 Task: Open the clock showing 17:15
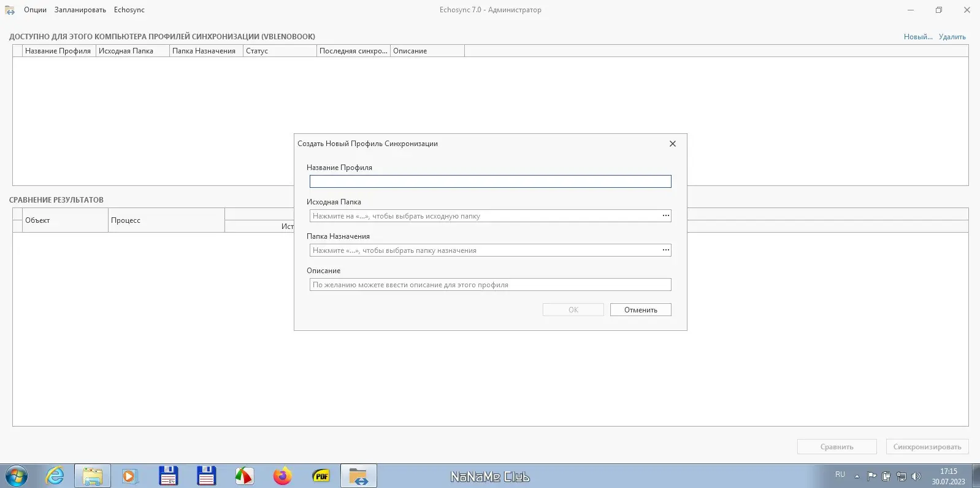[x=948, y=476]
